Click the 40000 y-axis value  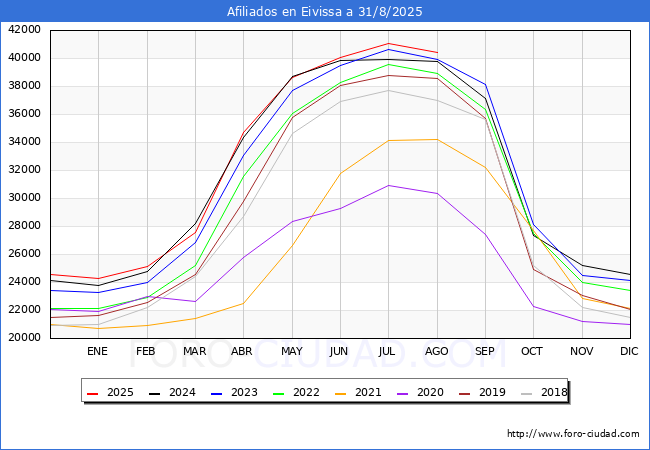coord(24,58)
